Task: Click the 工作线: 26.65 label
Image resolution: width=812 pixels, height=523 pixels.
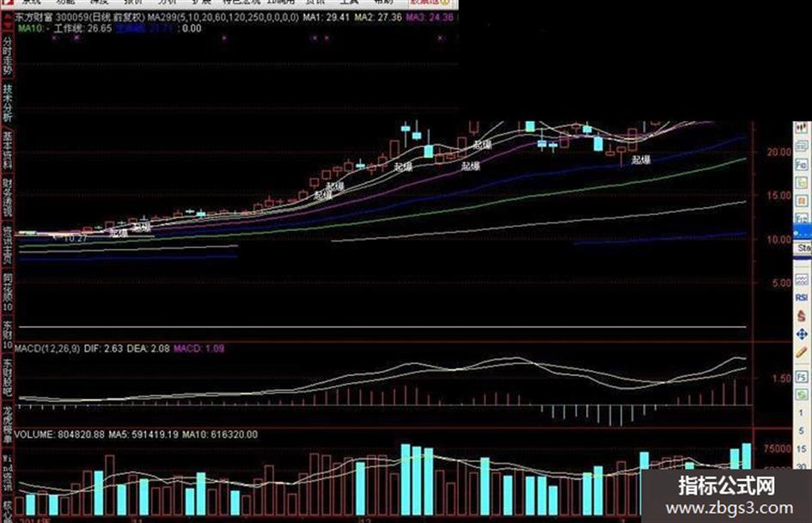Action: (82, 28)
